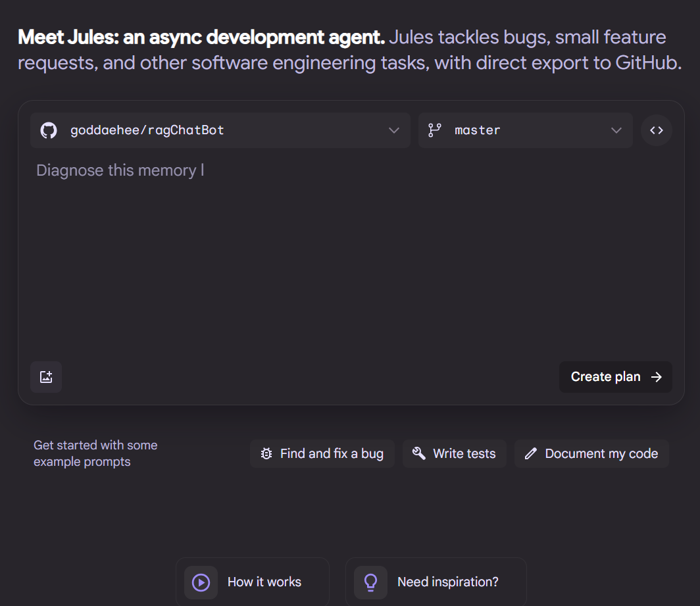The height and width of the screenshot is (606, 700).
Task: Select the Document my code prompt
Action: (591, 454)
